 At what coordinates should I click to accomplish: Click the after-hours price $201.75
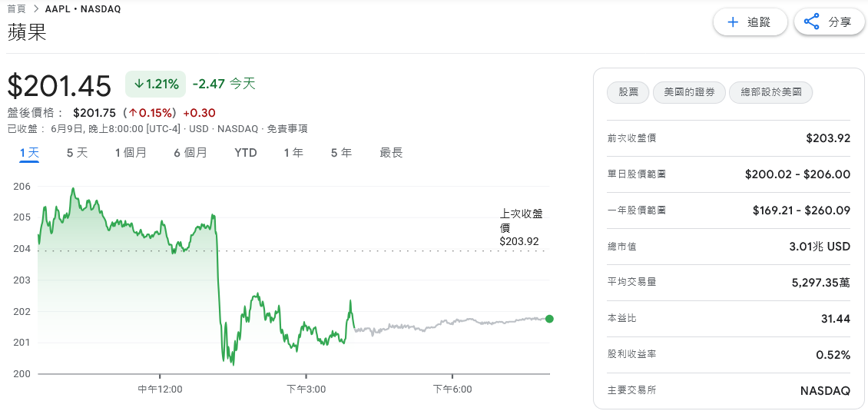(x=94, y=113)
